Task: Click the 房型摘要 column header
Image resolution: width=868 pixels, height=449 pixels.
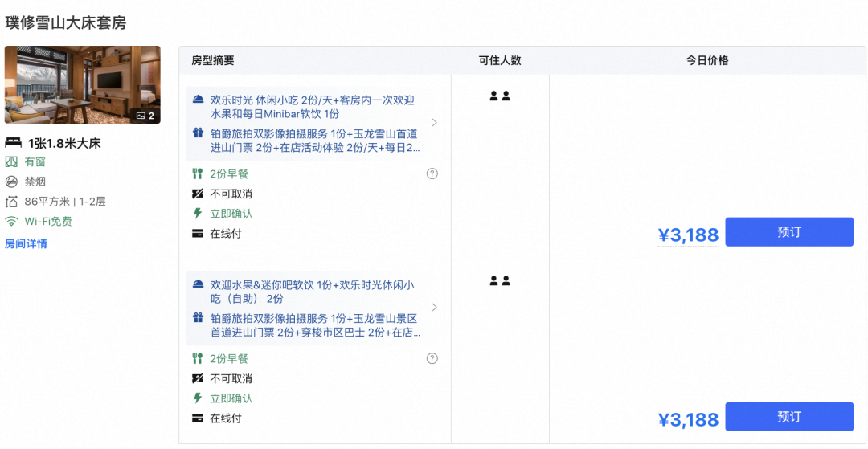Action: 213,61
